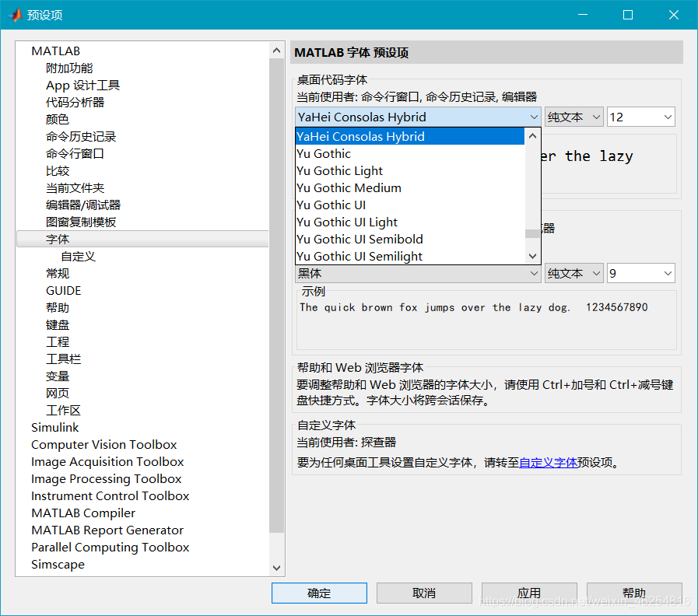Image resolution: width=698 pixels, height=616 pixels.
Task: Click the 应用 button
Action: (529, 593)
